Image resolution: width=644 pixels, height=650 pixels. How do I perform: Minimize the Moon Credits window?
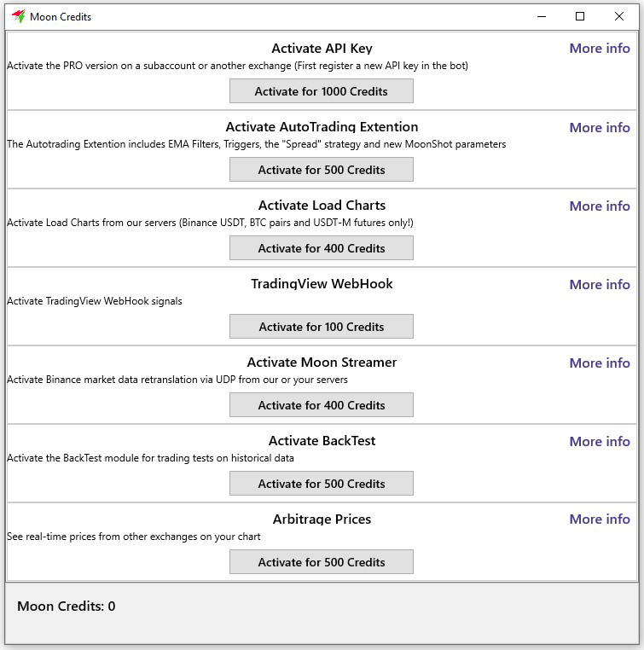click(x=542, y=16)
